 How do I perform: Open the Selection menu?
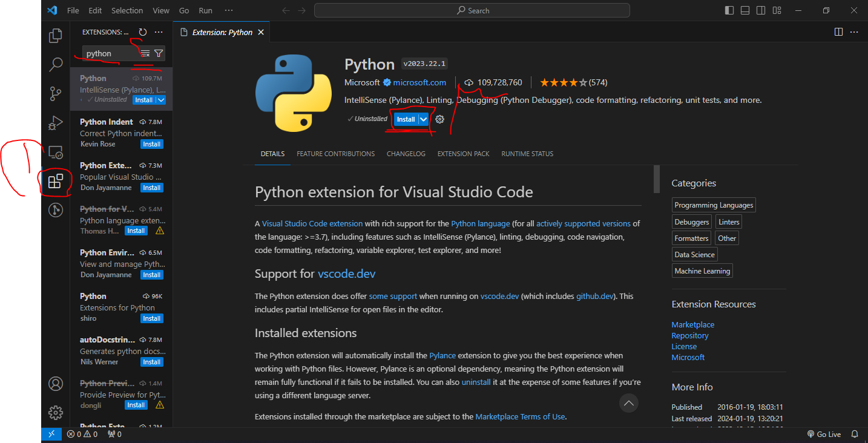pos(127,10)
